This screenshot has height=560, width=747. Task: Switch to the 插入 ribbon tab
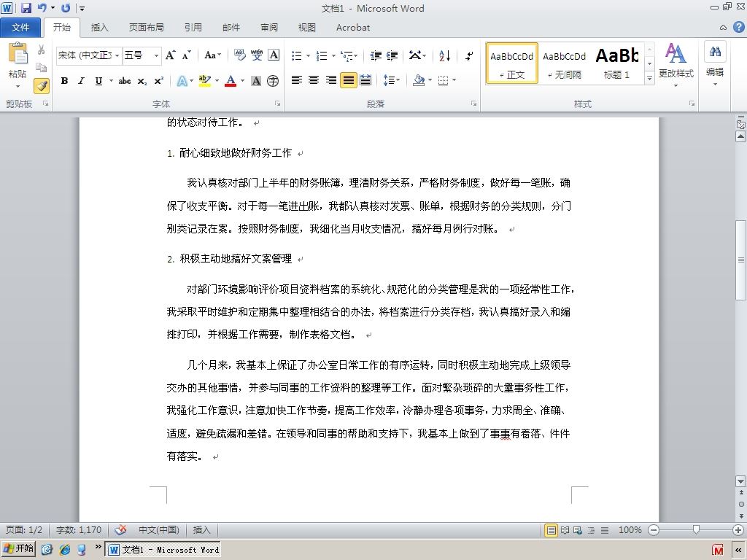99,28
